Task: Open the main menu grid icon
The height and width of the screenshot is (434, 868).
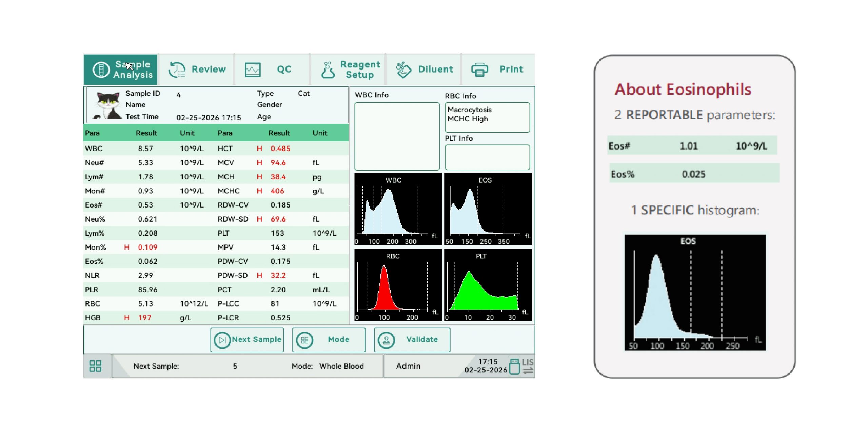Action: [x=95, y=366]
